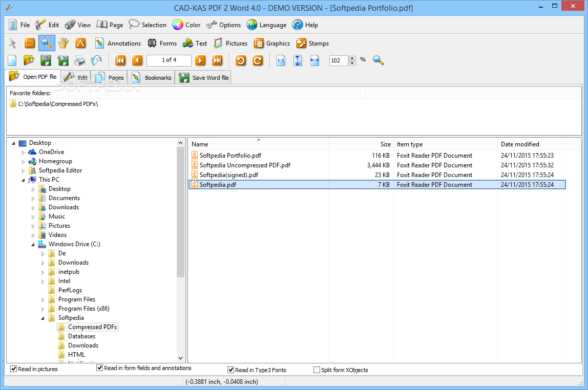Open the Text toolbar item

point(195,44)
